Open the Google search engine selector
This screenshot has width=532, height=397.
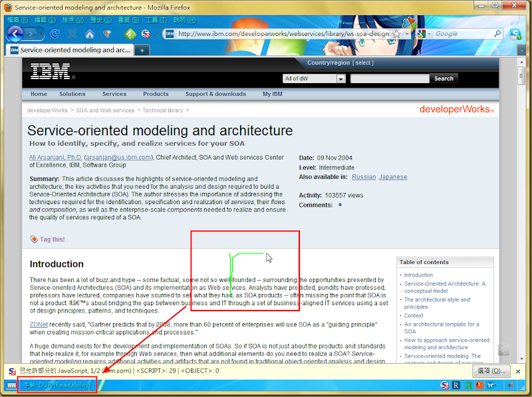click(424, 34)
